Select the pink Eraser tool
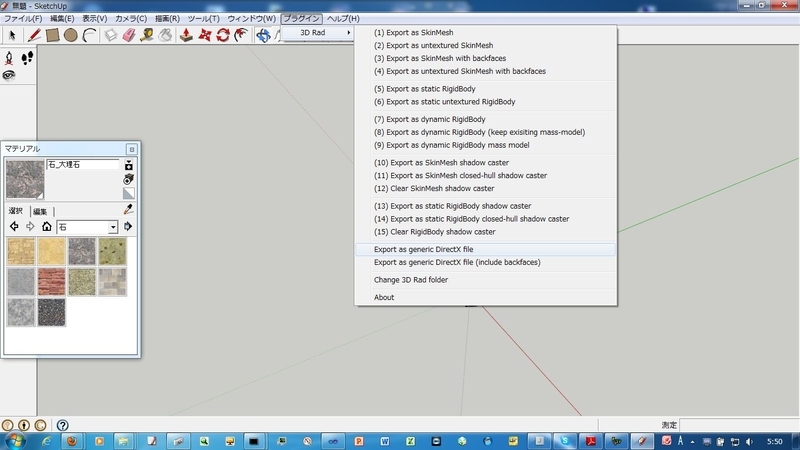The height and width of the screenshot is (450, 800). 129,35
